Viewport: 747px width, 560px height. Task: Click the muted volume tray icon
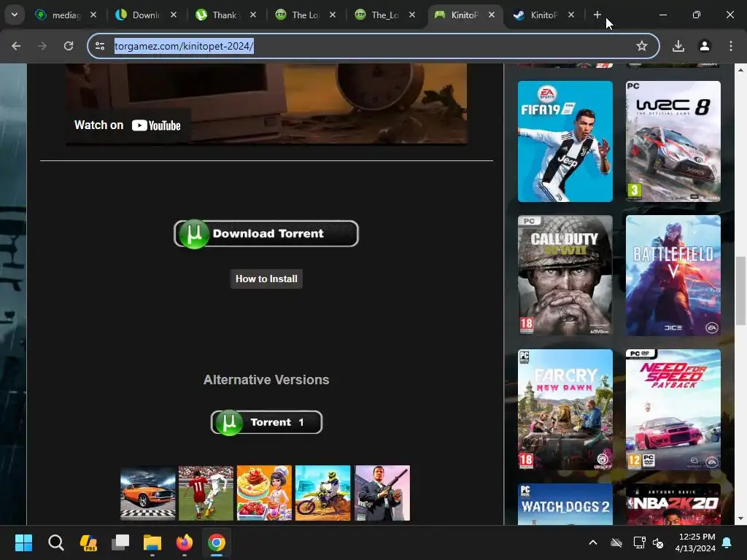pyautogui.click(x=658, y=542)
